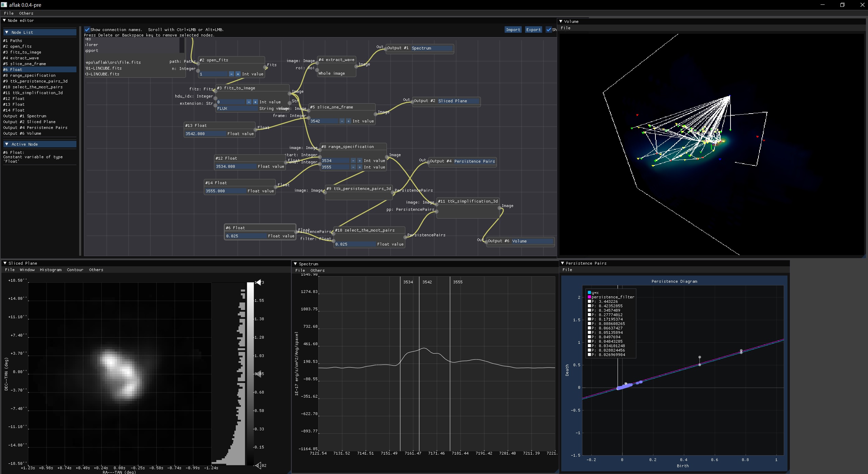Click the Out input pin of Output #6 Volume

(486, 241)
